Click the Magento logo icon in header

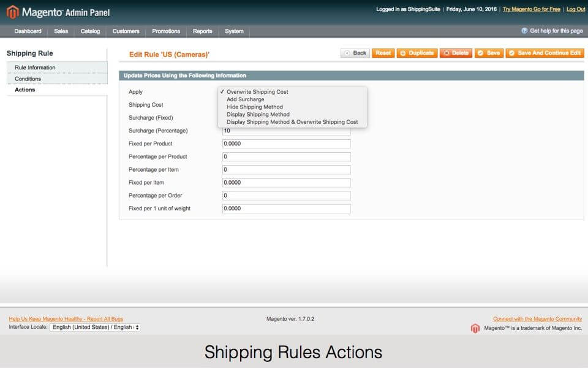(12, 12)
